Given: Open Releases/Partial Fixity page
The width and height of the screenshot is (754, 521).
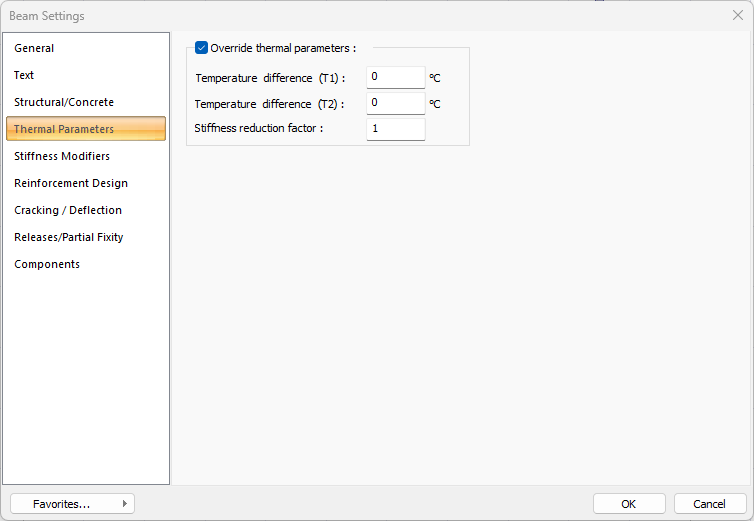Looking at the screenshot, I should tap(69, 237).
